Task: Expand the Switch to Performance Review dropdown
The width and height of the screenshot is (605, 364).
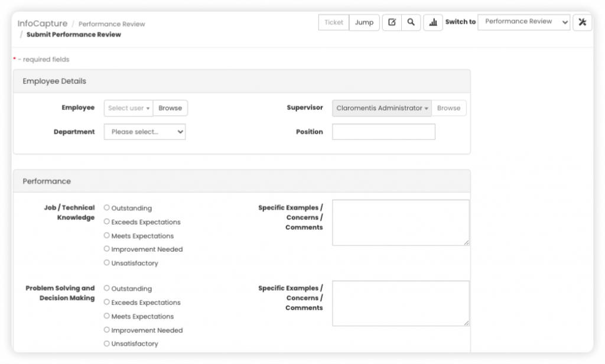Action: [x=523, y=22]
